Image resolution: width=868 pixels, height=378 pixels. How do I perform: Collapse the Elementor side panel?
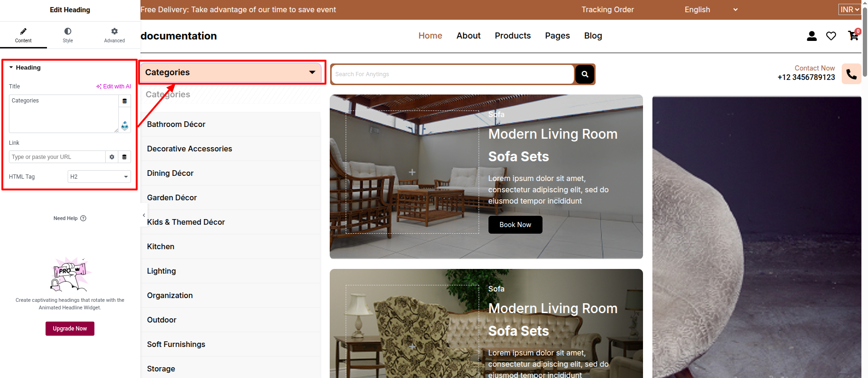pos(144,215)
